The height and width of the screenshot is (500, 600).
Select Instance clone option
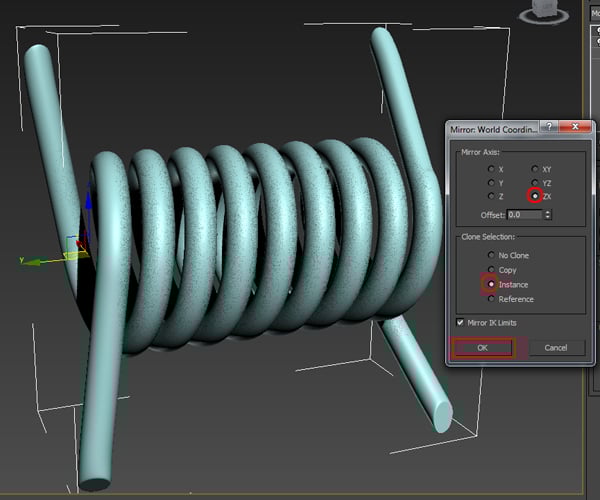pos(490,285)
